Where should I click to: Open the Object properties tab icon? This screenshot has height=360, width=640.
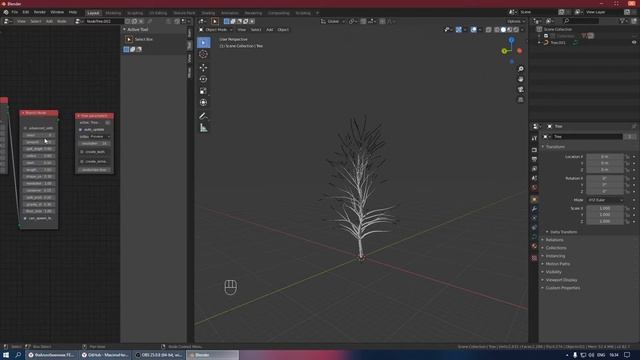(534, 200)
